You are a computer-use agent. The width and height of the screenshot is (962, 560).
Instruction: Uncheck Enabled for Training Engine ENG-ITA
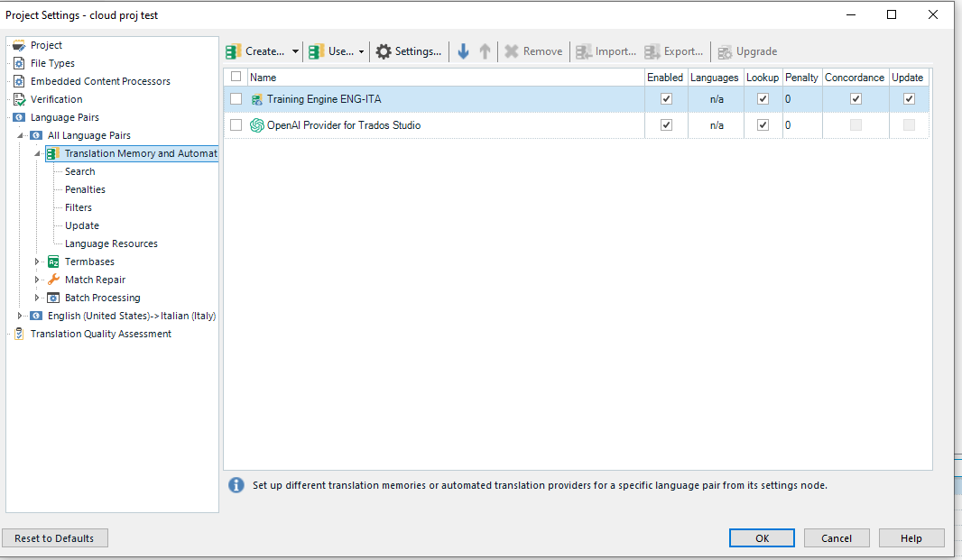pyautogui.click(x=666, y=98)
